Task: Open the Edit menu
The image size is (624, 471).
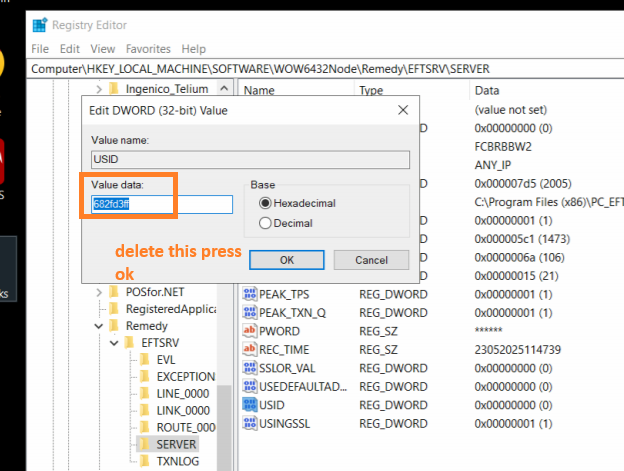Action: pyautogui.click(x=70, y=49)
